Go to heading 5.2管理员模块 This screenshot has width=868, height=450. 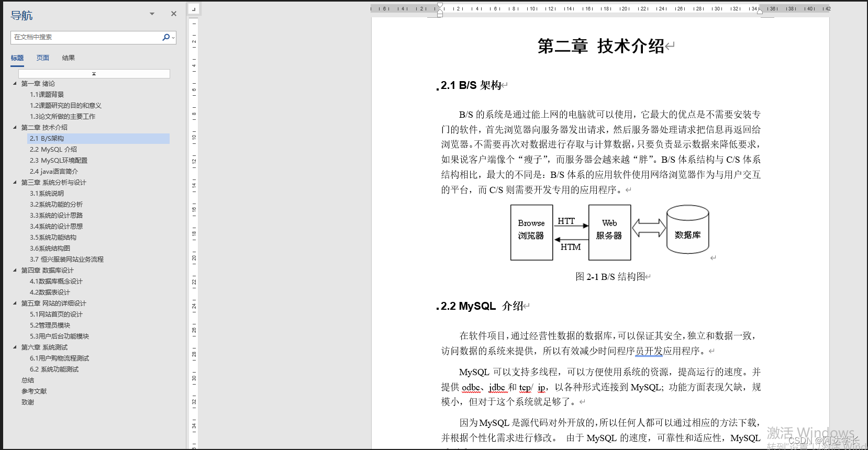[50, 325]
